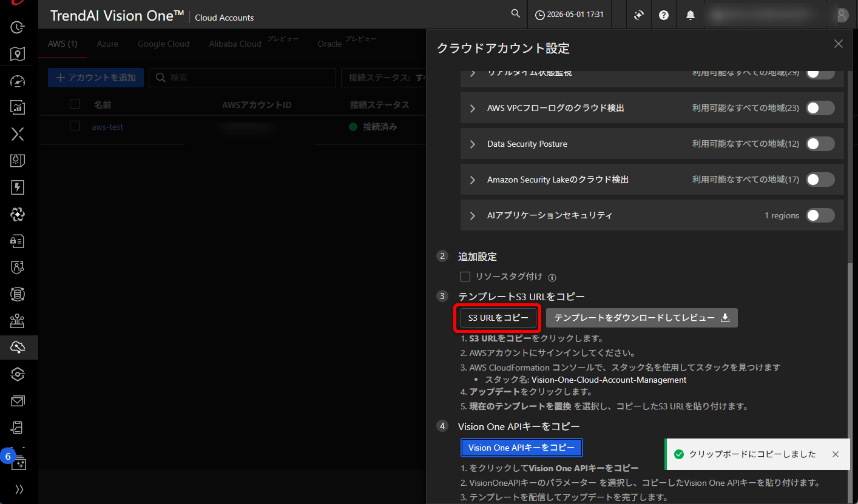Open the padlock with list icon in the sidebar

[x=18, y=241]
